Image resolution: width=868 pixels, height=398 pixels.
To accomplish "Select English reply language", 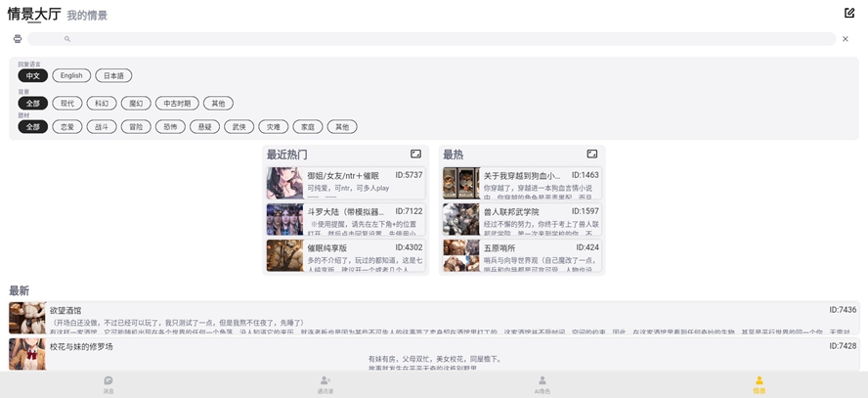I will (71, 76).
